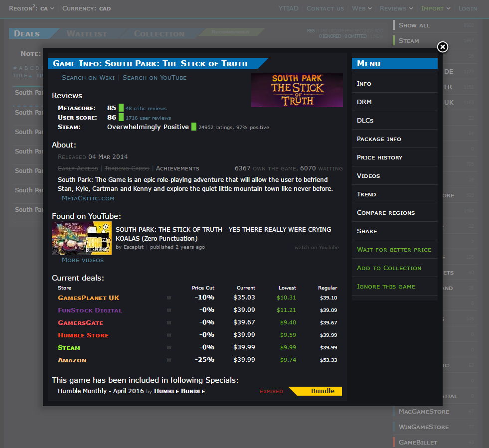Click the $35.03 current price

(244, 298)
